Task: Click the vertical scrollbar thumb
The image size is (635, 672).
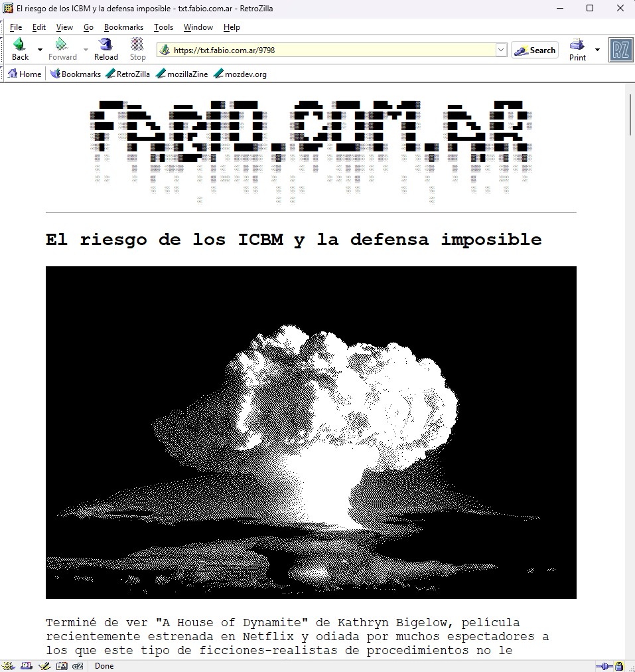Action: [630, 116]
